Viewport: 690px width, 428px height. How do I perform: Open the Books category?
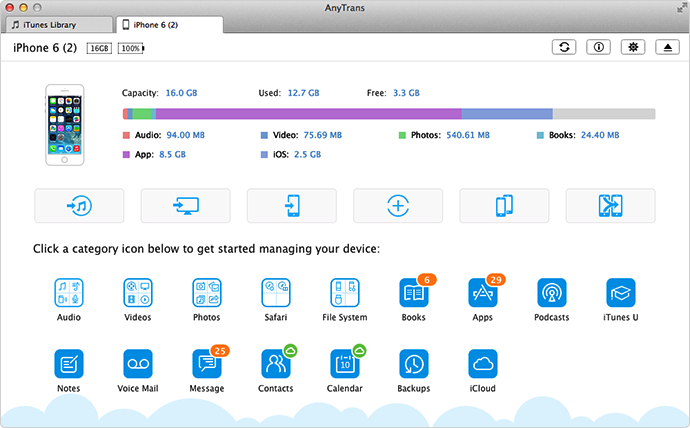pos(414,293)
